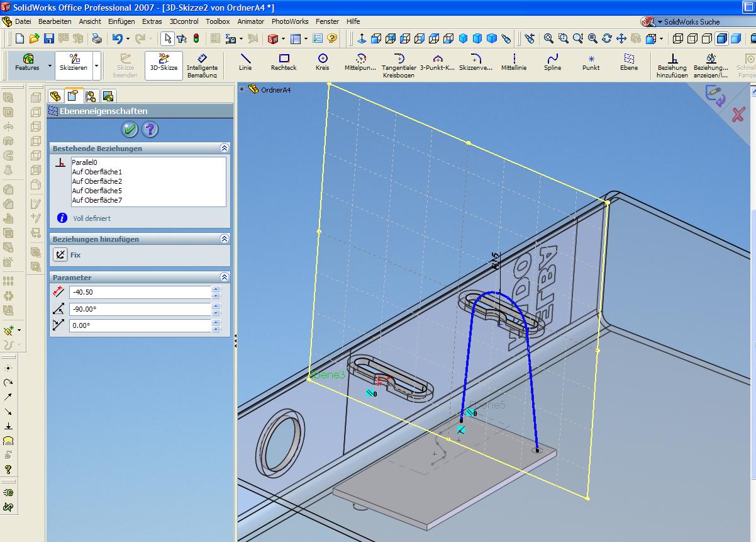The height and width of the screenshot is (542, 756).
Task: Cancel the sketch with the red X corner icon
Action: point(738,115)
